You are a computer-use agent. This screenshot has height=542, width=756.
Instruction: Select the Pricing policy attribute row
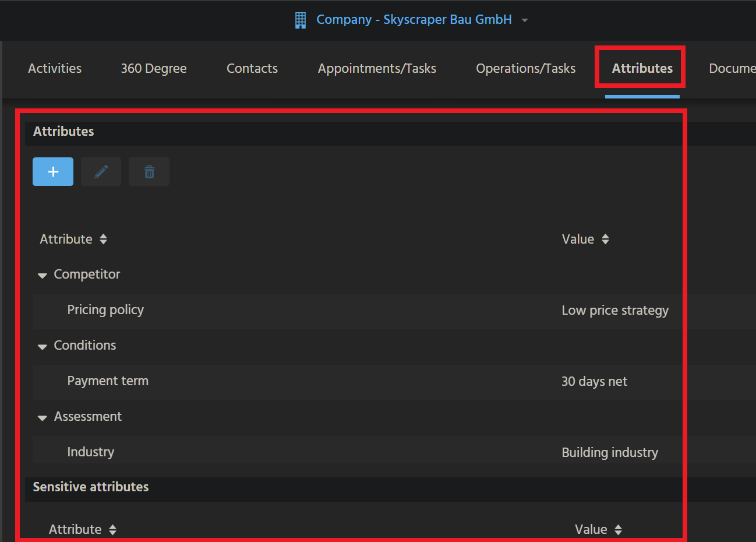click(105, 309)
